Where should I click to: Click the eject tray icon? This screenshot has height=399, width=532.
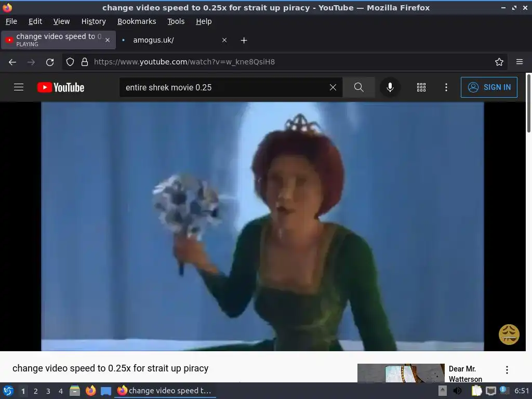(443, 391)
